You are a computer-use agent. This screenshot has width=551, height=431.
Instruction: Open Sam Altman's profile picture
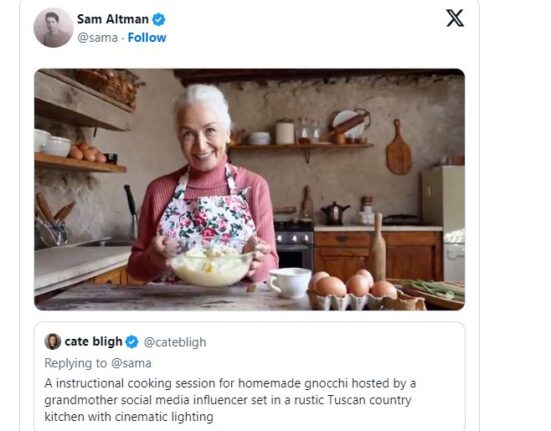53,27
